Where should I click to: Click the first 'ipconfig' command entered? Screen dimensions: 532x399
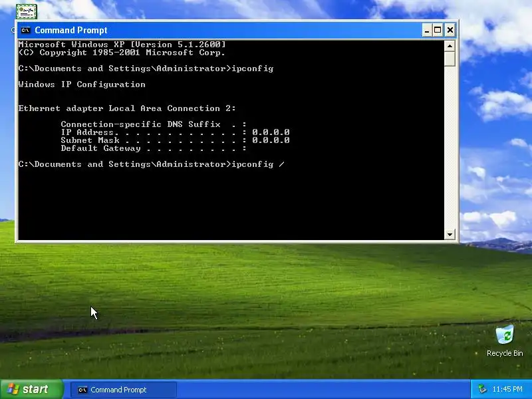pyautogui.click(x=253, y=68)
